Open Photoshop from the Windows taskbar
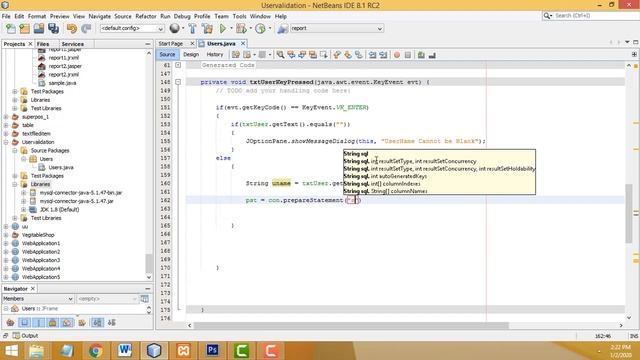640x360 pixels. [x=212, y=351]
